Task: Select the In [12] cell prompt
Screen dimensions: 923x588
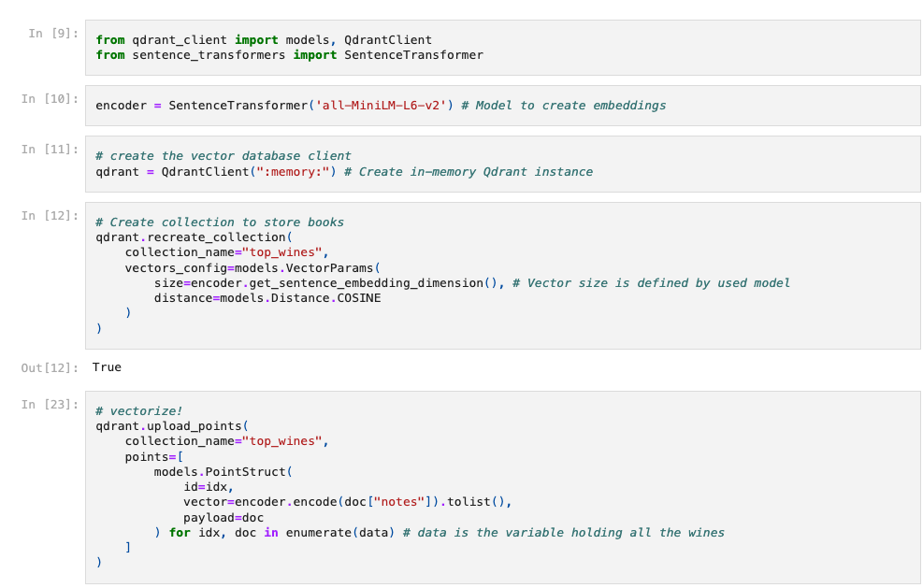Action: point(50,216)
